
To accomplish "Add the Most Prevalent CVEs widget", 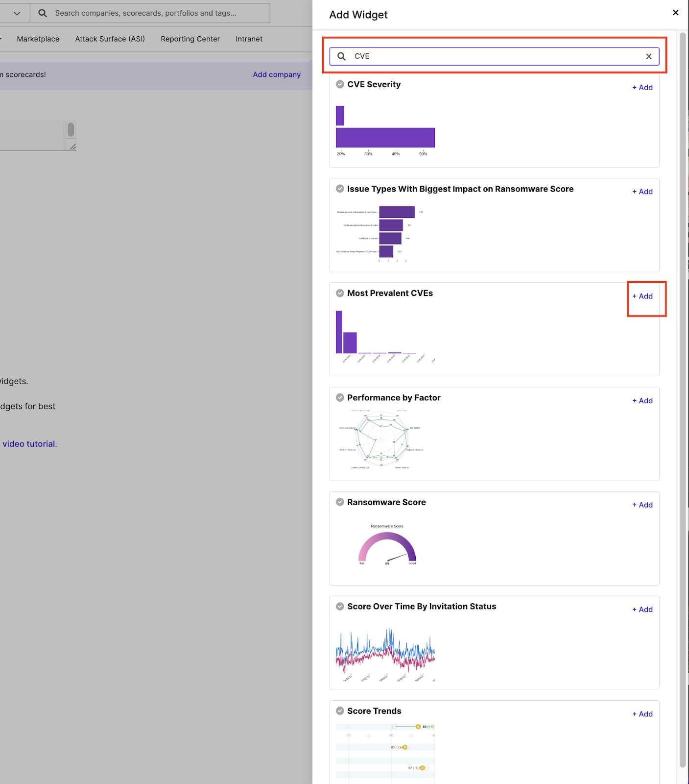I will (x=642, y=296).
